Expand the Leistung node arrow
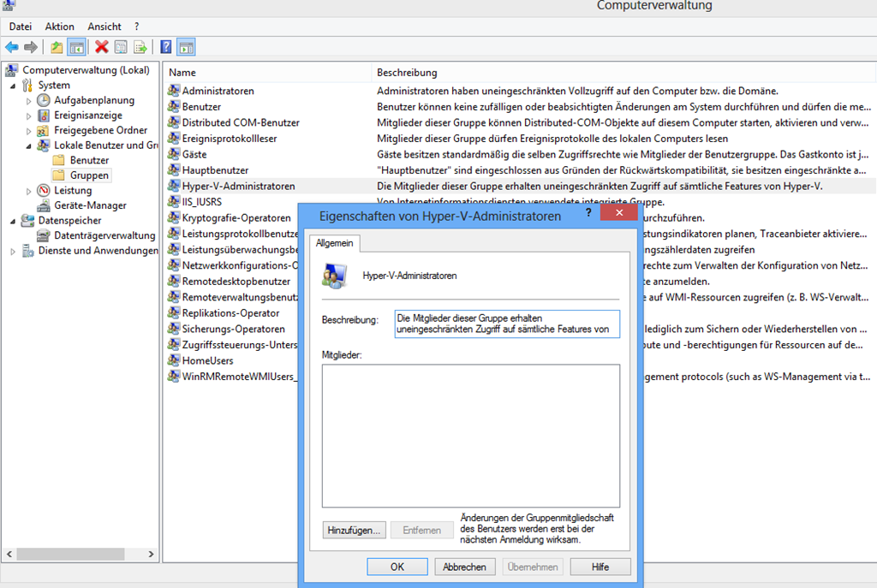This screenshot has width=877, height=588. point(28,191)
